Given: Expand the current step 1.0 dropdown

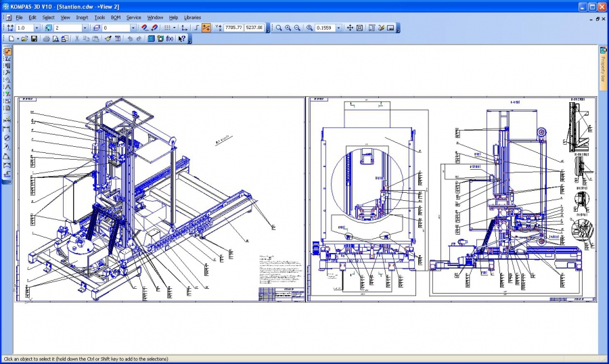Looking at the screenshot, I should point(37,28).
